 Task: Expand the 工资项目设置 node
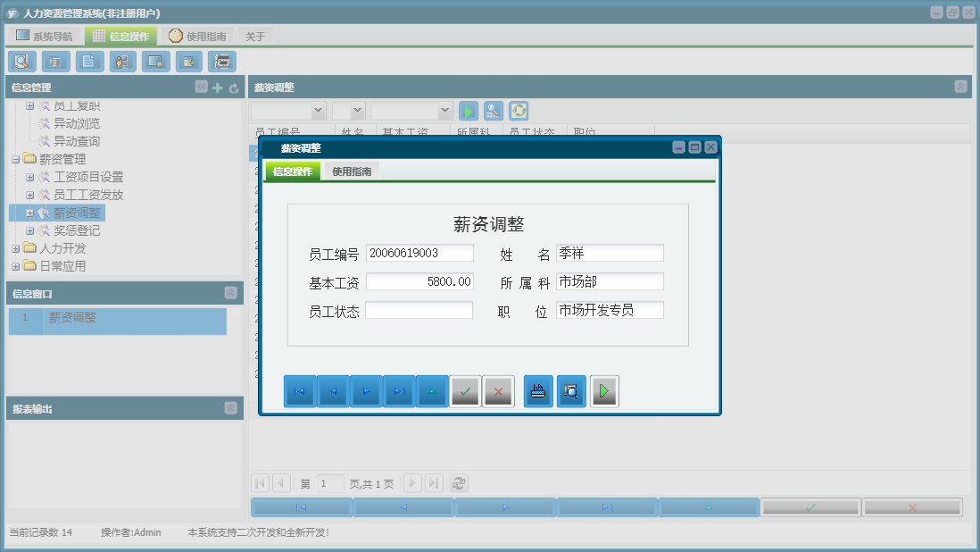[x=29, y=178]
